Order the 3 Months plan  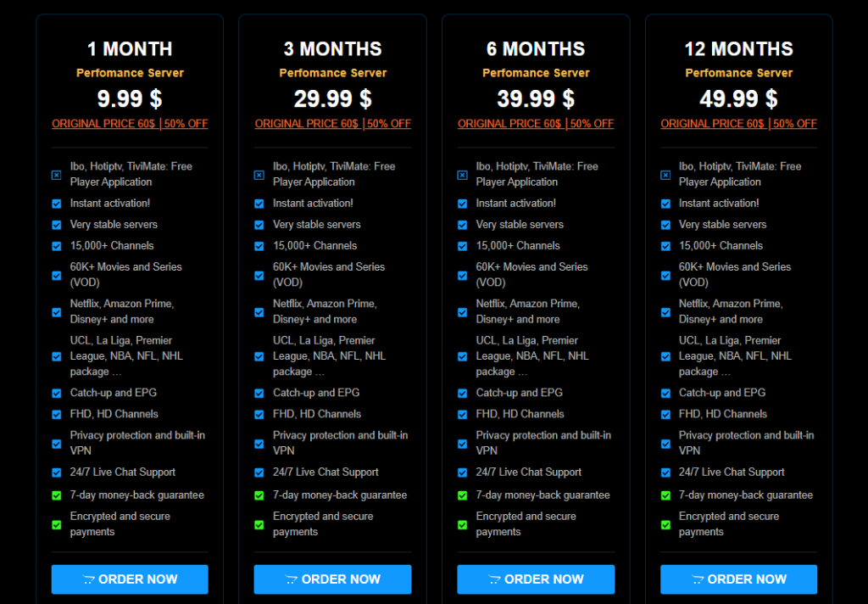pos(332,579)
